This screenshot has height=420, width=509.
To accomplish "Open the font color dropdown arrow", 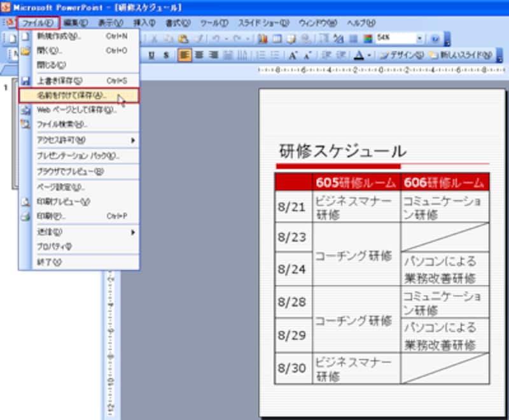I will point(370,55).
